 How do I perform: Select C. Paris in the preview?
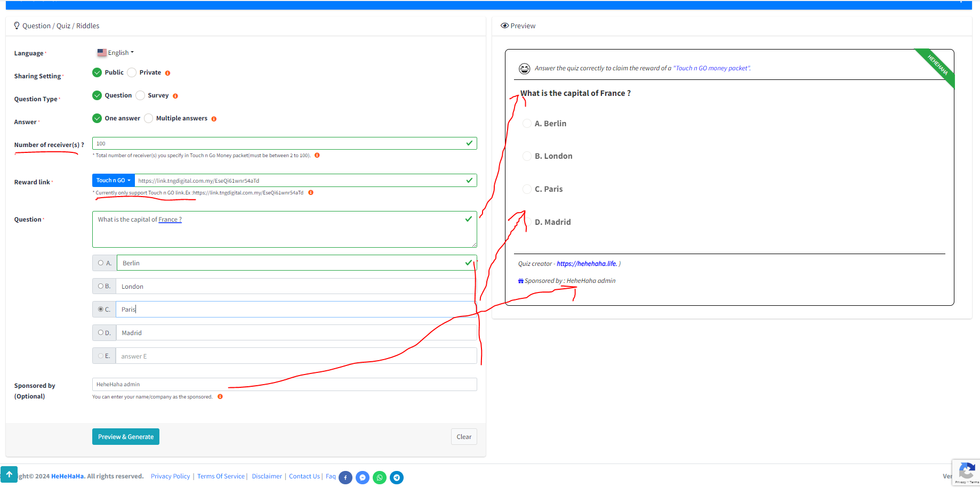pos(527,189)
